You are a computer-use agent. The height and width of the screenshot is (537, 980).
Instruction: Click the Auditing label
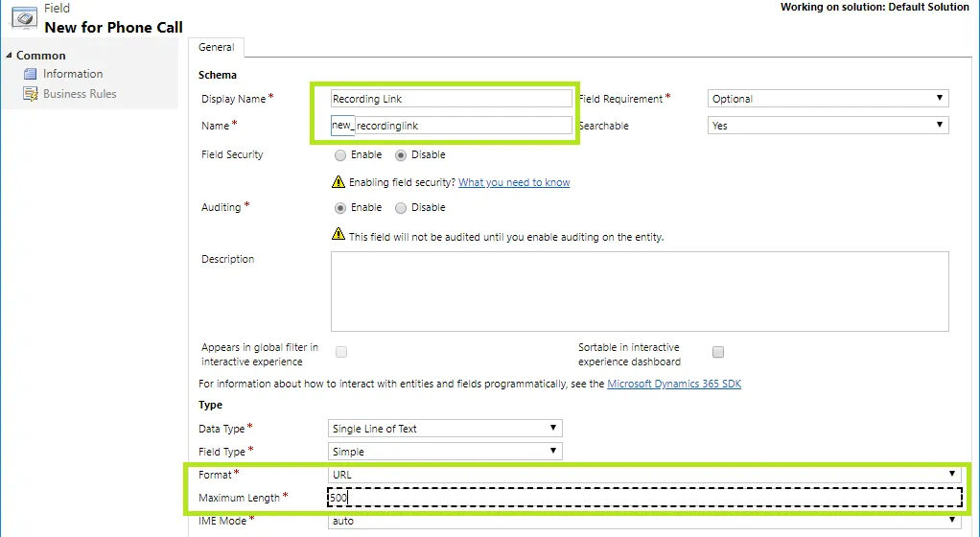[222, 207]
